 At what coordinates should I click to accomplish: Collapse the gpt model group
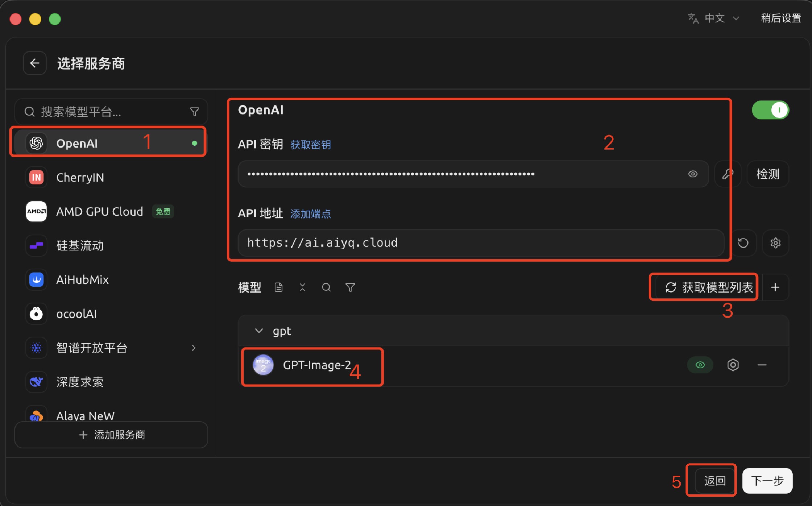(259, 331)
